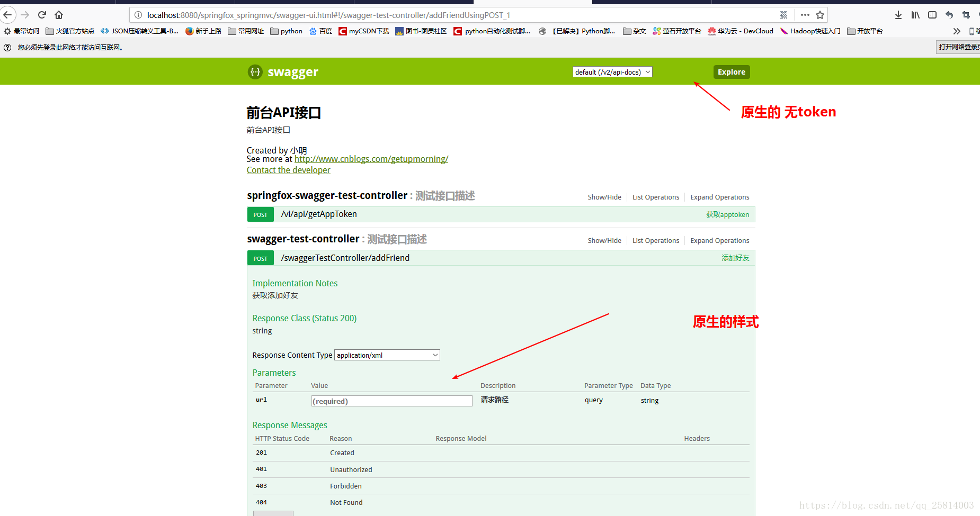
Task: Change Response Content Type from application/xml
Action: click(387, 355)
